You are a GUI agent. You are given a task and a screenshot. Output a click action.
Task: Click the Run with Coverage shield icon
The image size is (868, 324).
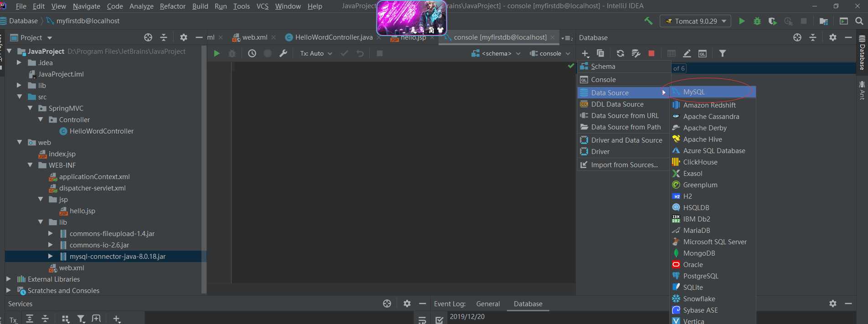point(772,21)
